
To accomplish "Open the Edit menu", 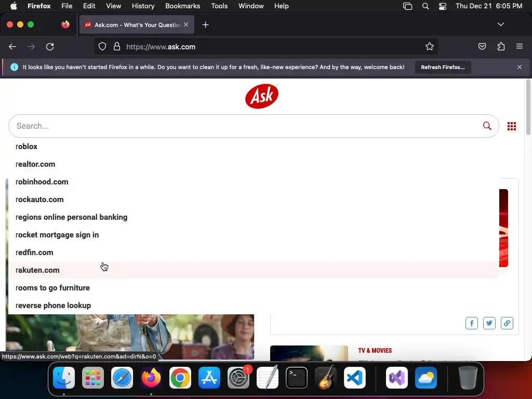I will (89, 6).
